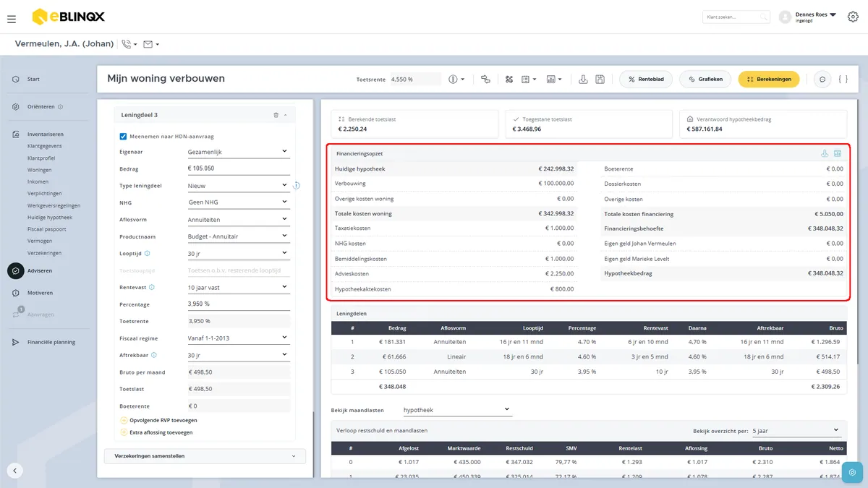The width and height of the screenshot is (868, 488).
Task: Show the Financieringsopzet chart icon
Action: coord(838,153)
